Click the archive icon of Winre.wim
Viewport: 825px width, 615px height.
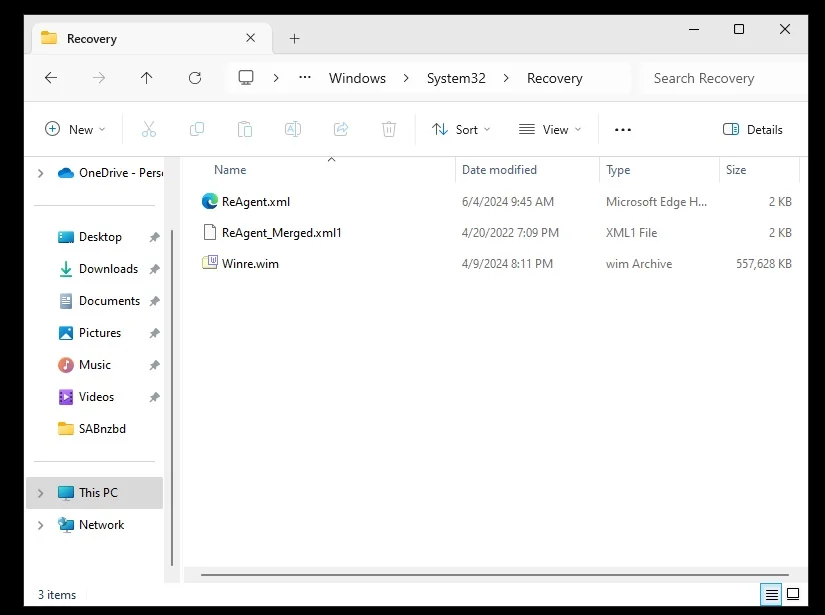(210, 263)
